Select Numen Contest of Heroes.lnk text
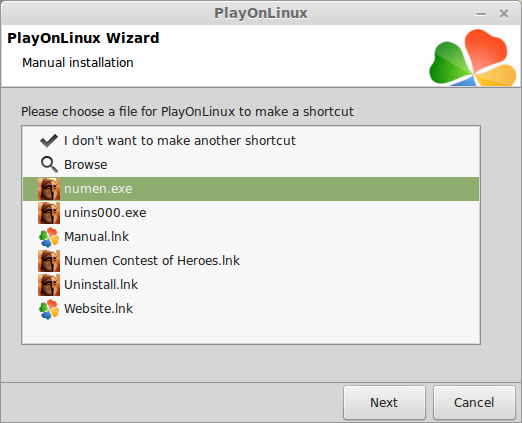The height and width of the screenshot is (423, 522). click(152, 261)
